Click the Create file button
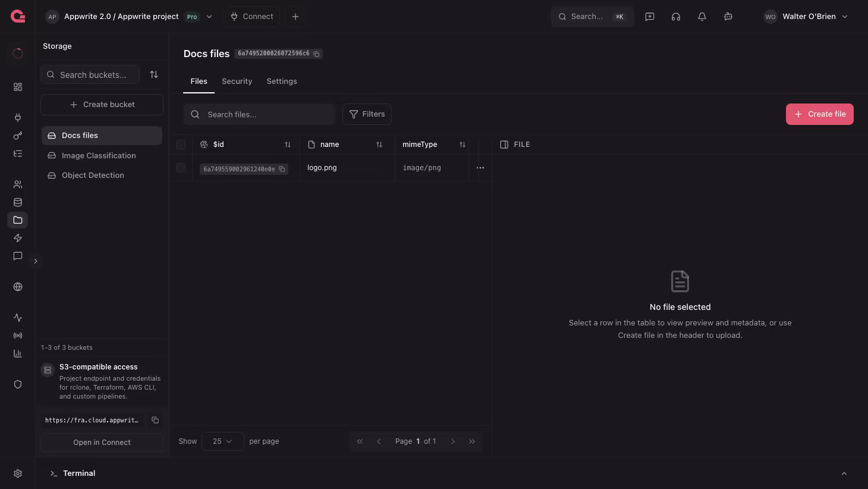Viewport: 868px width, 489px height. click(x=820, y=114)
